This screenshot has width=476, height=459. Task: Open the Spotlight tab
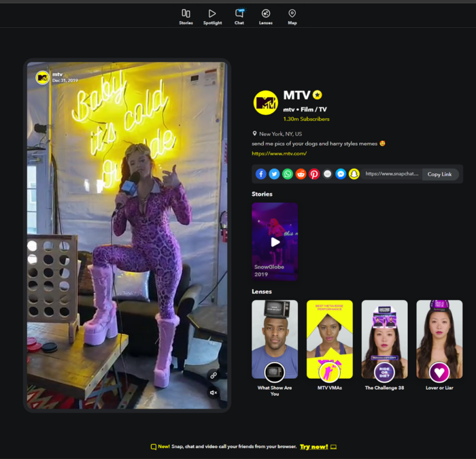coord(212,17)
